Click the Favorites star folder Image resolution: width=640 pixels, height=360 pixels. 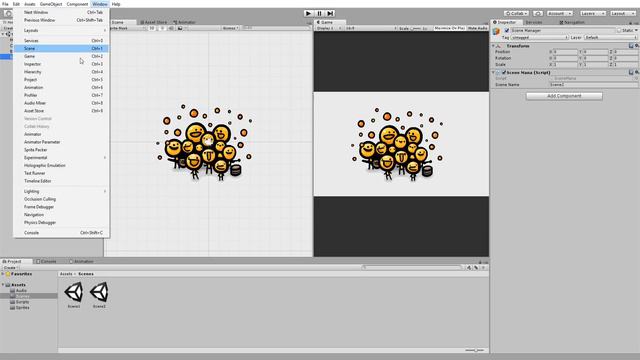tap(8, 274)
